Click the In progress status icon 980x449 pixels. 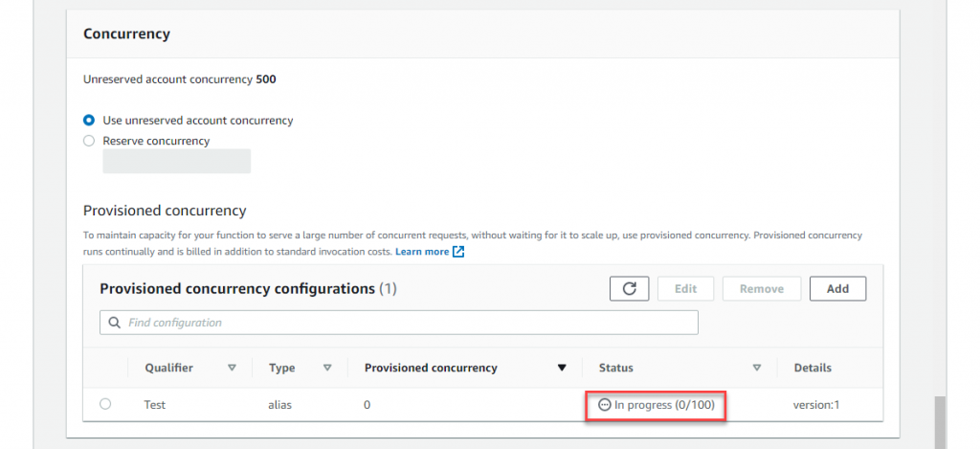coord(604,405)
